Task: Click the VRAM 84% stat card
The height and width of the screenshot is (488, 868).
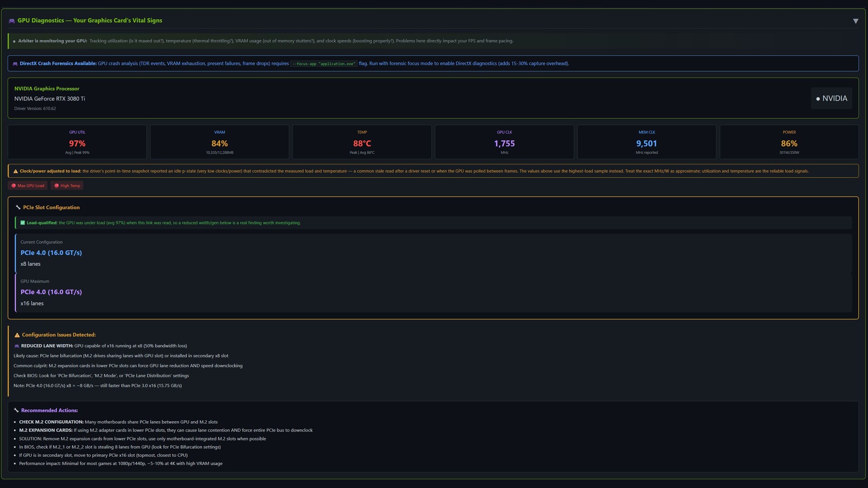Action: point(220,142)
